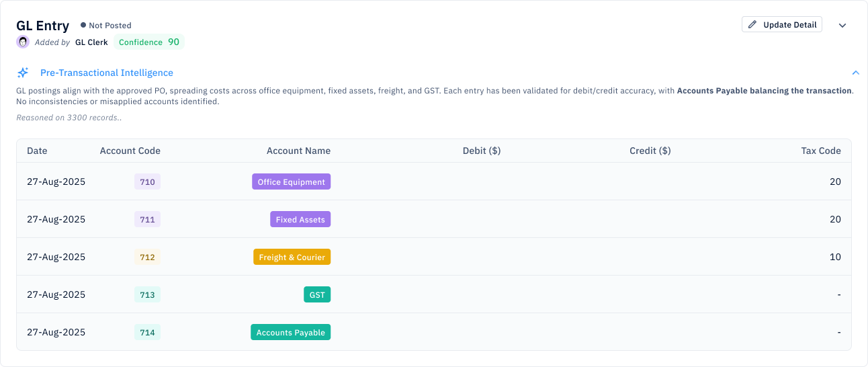Click the Accounts Payable account tag
Image resolution: width=868 pixels, height=367 pixels.
tap(290, 332)
